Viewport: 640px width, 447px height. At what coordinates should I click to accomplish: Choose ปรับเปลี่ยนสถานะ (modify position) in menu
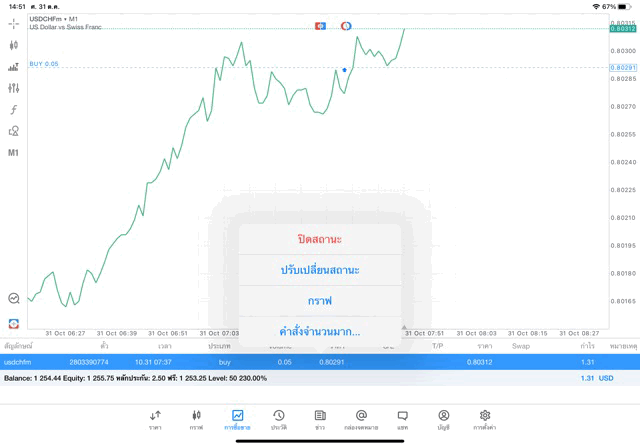pos(320,270)
